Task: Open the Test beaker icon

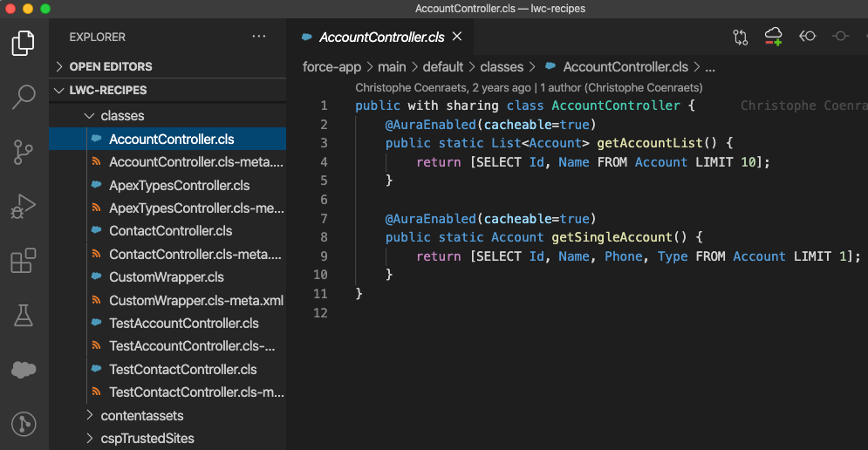Action: point(24,316)
